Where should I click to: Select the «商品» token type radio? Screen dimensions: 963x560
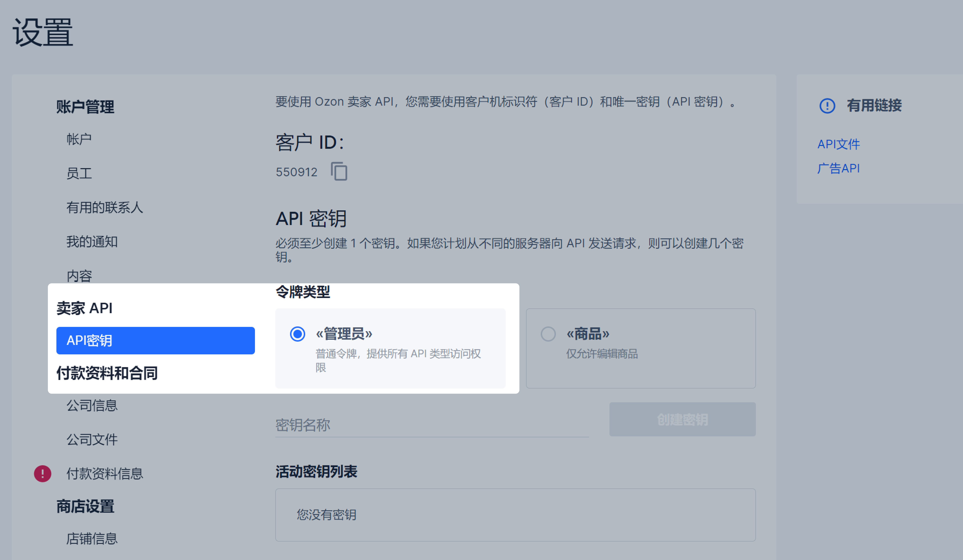click(548, 334)
